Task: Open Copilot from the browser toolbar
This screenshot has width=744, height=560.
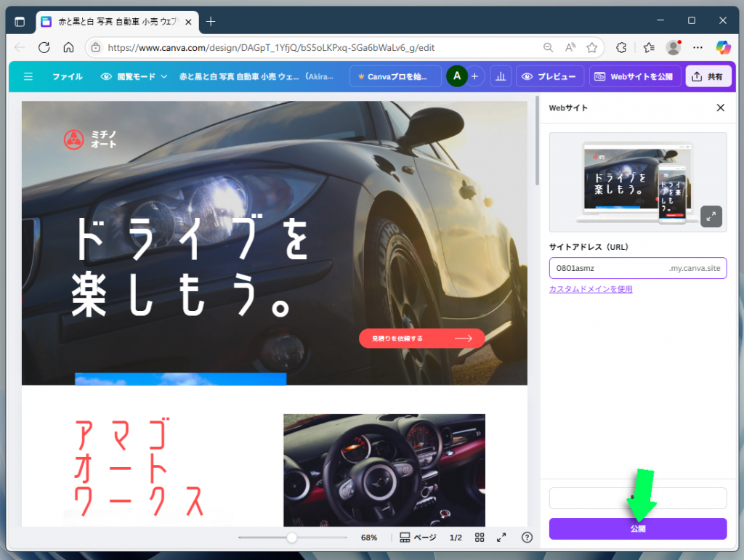Action: click(x=724, y=47)
